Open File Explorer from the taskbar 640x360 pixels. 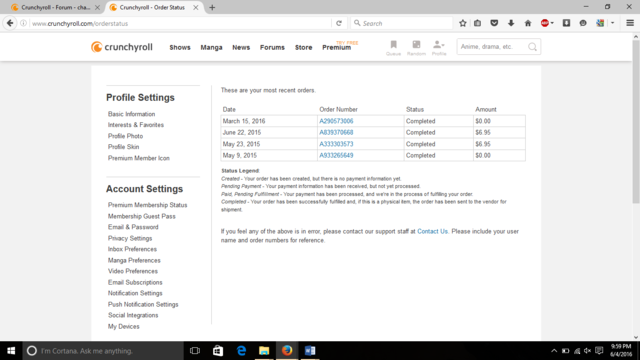click(264, 351)
